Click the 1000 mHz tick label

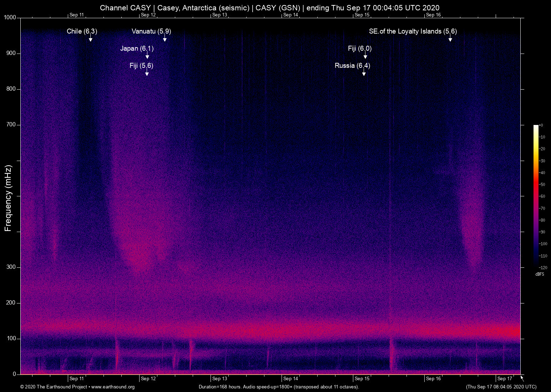click(10, 17)
